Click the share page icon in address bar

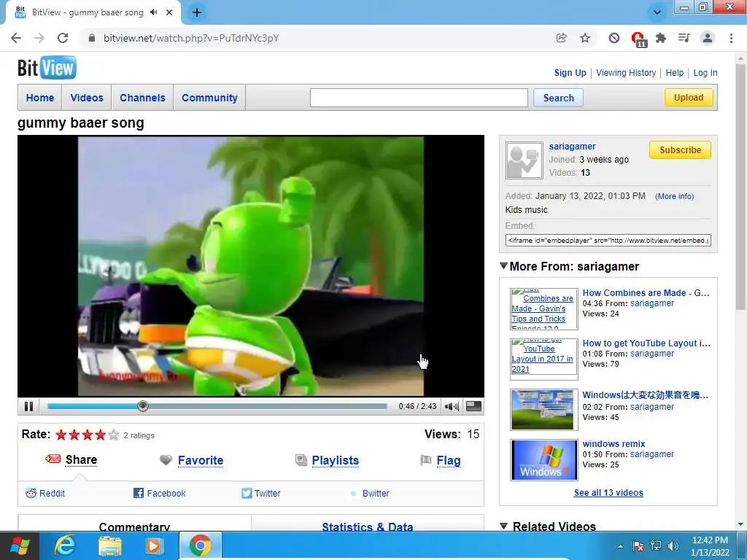(561, 38)
